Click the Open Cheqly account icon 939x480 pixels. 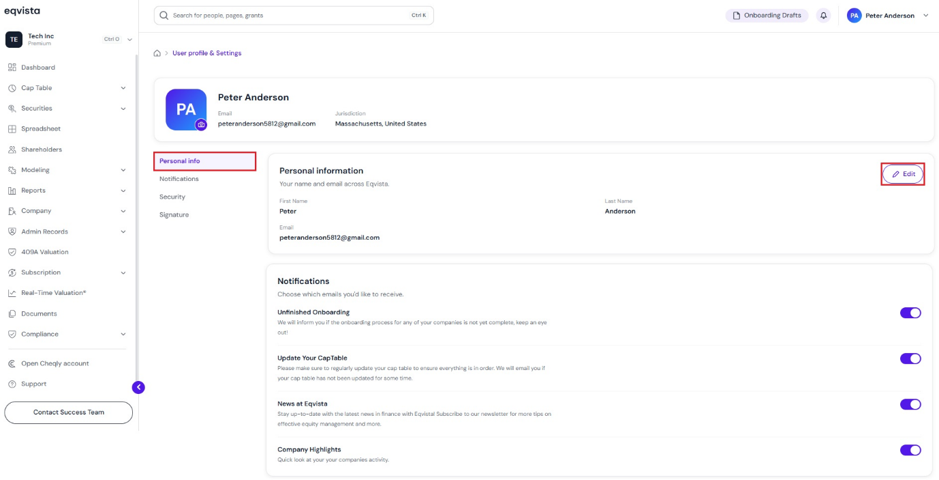(x=12, y=363)
